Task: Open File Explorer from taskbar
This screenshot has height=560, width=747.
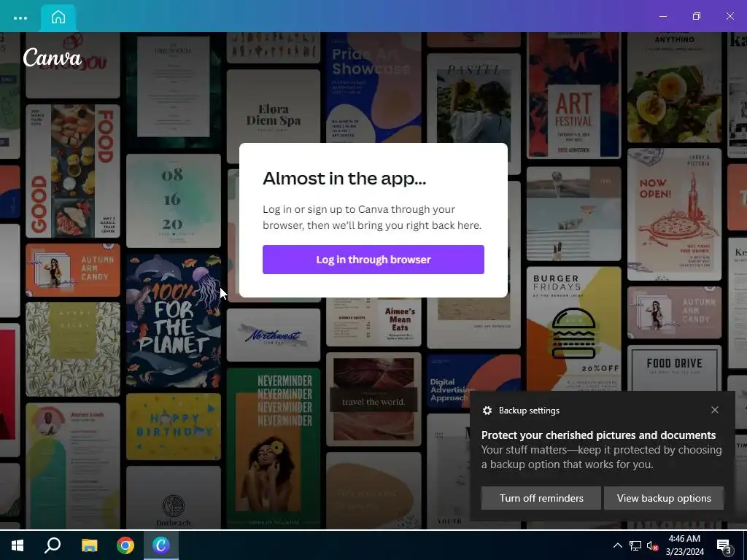Action: [x=89, y=545]
